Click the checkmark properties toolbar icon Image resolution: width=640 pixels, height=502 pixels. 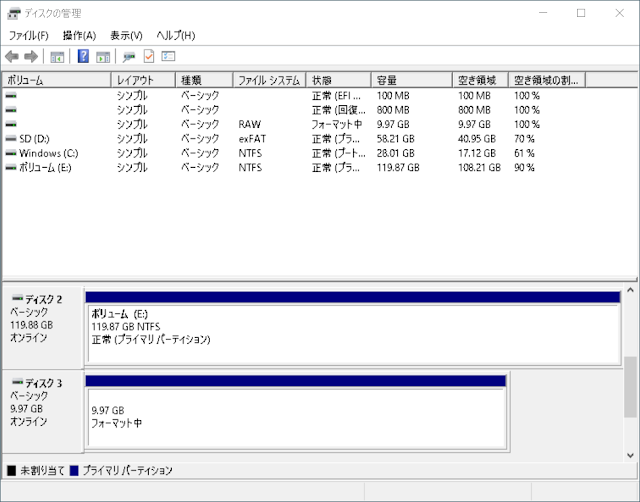tap(149, 56)
